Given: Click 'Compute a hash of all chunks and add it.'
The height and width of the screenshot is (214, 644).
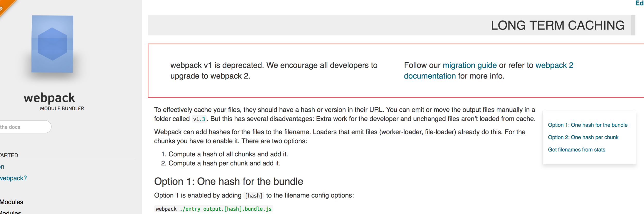Looking at the screenshot, I should 228,154.
